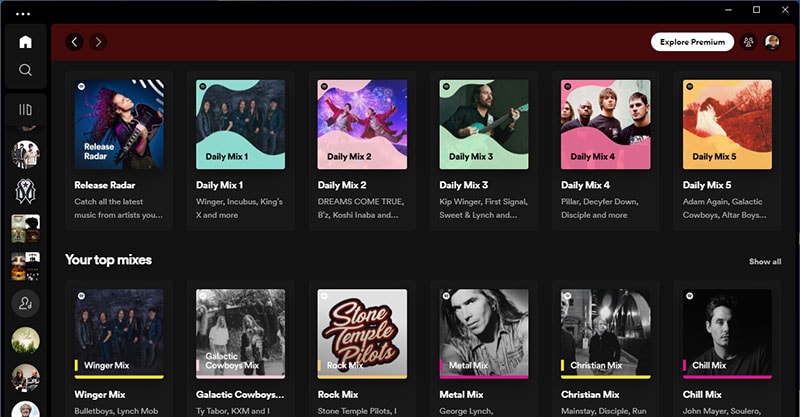Click 'Kip Winger, First Signal' description

(484, 208)
